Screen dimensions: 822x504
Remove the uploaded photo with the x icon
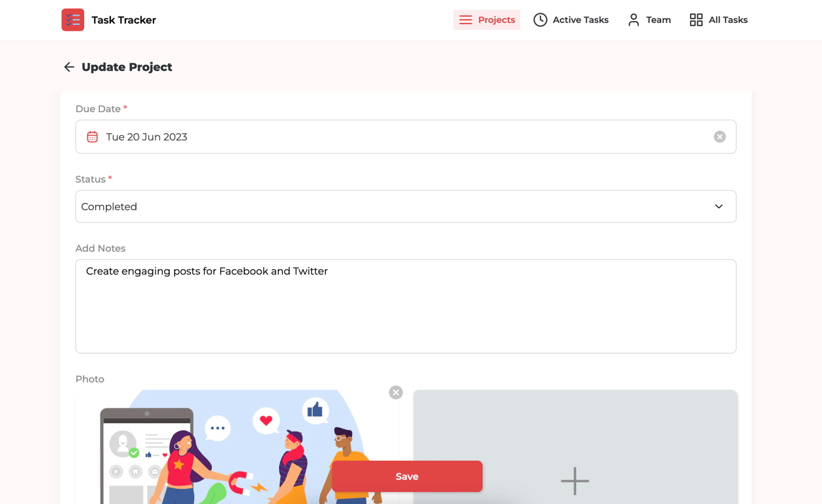[x=396, y=392]
